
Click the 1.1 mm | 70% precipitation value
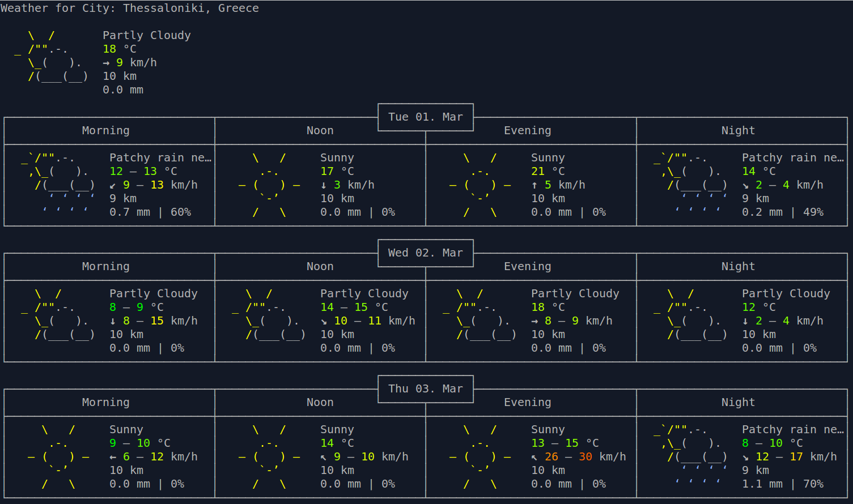783,484
